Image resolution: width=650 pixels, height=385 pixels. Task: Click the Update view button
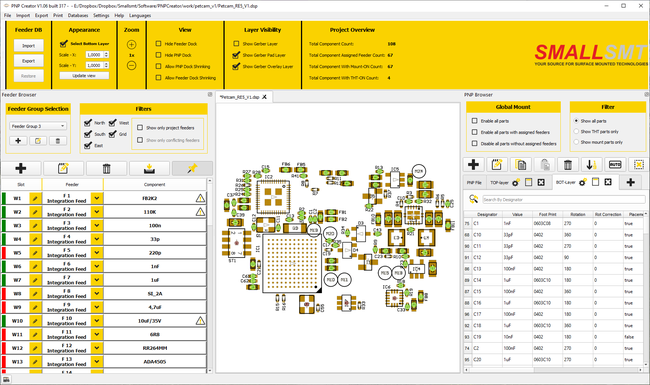click(84, 76)
